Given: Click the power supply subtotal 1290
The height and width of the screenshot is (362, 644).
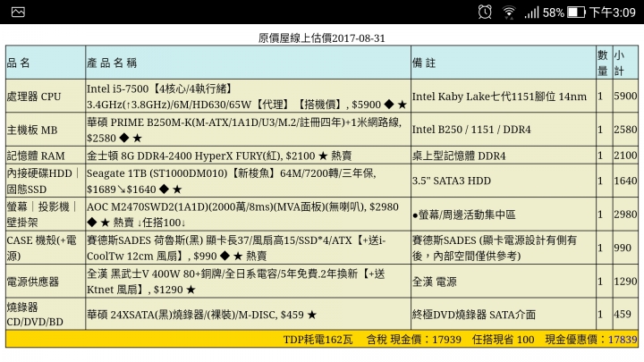Looking at the screenshot, I should (625, 282).
